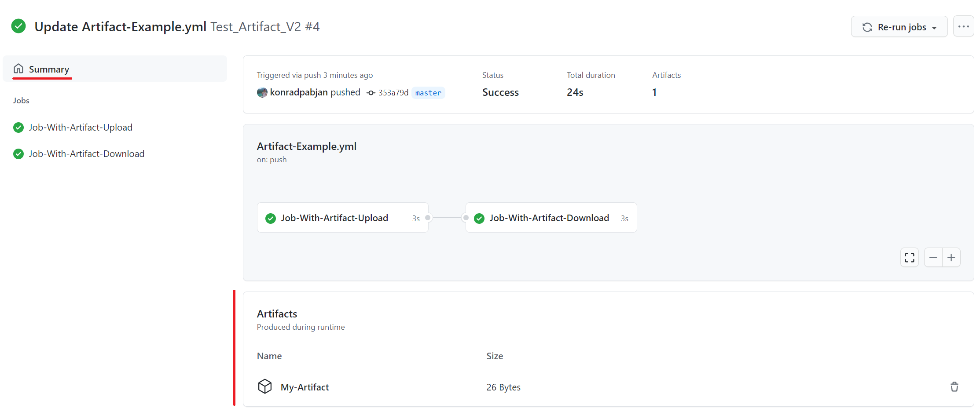Select the Summary tab in sidebar
Viewport: 980px width, 412px height.
tap(115, 69)
